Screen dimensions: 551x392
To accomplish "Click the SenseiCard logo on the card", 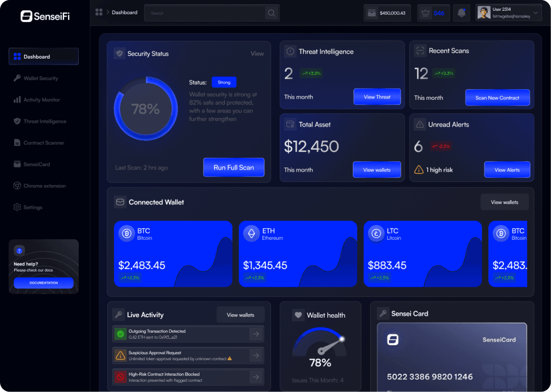I will click(392, 340).
